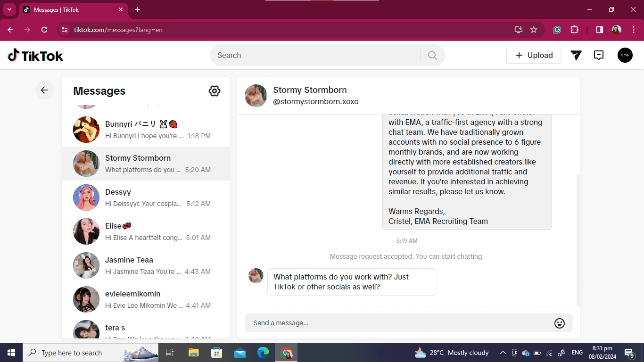The width and height of the screenshot is (644, 362).
Task: Open File Explorer from the taskbar
Action: click(x=194, y=353)
